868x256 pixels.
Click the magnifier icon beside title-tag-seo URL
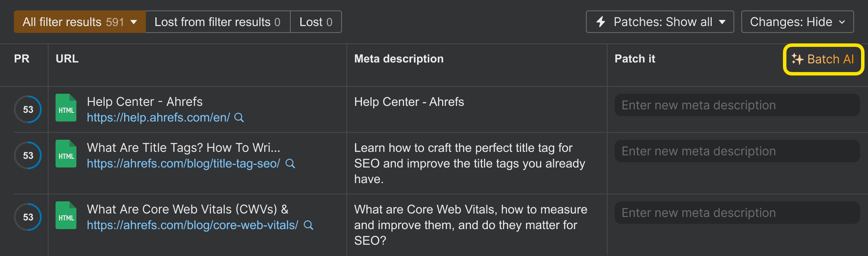click(290, 164)
